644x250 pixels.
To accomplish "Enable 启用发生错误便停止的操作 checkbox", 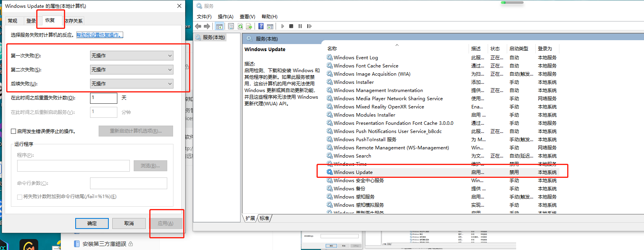I will 14,131.
